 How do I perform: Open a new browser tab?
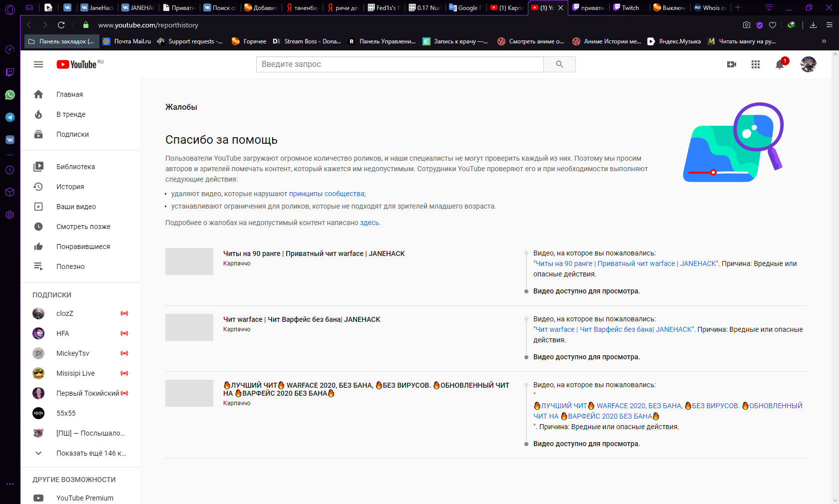[x=738, y=7]
